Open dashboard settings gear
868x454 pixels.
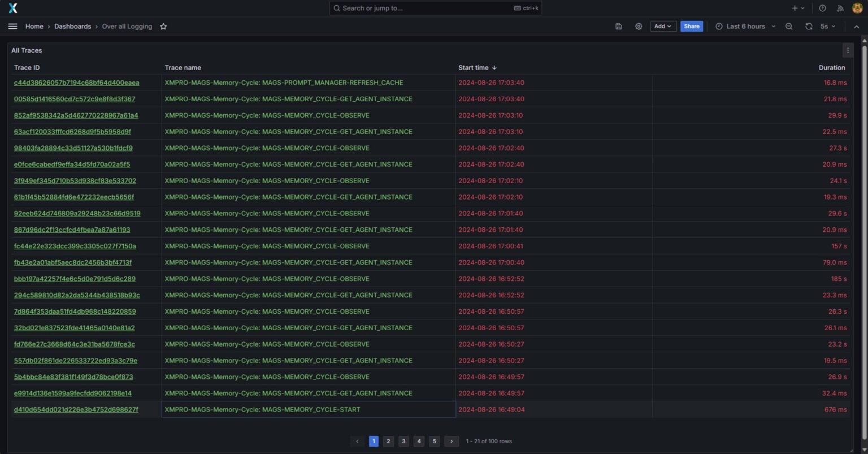point(639,27)
